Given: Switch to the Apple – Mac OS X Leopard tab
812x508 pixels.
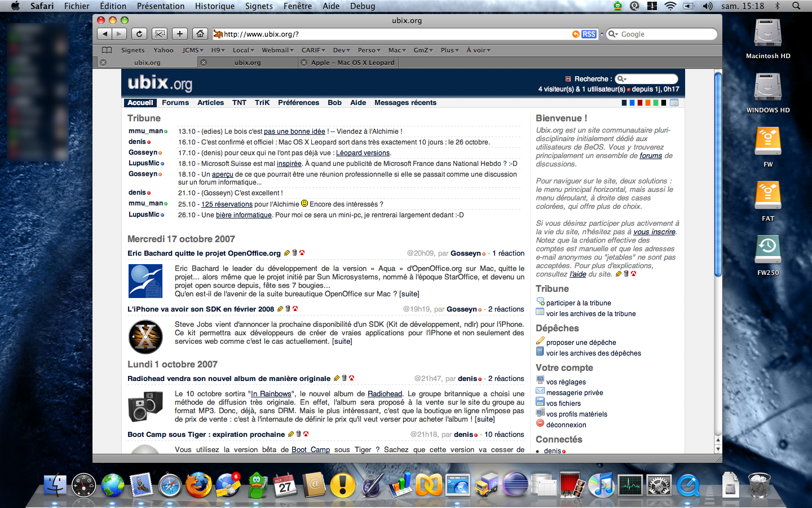Looking at the screenshot, I should [x=353, y=63].
